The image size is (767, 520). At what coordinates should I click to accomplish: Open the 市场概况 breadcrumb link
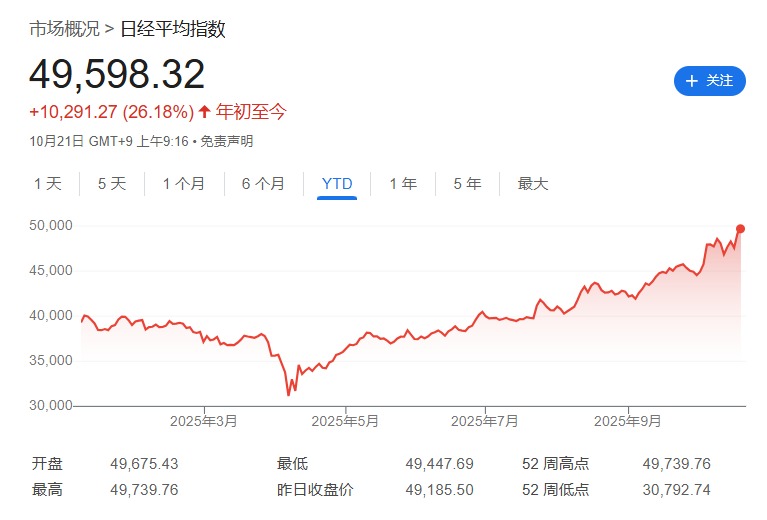[x=64, y=29]
